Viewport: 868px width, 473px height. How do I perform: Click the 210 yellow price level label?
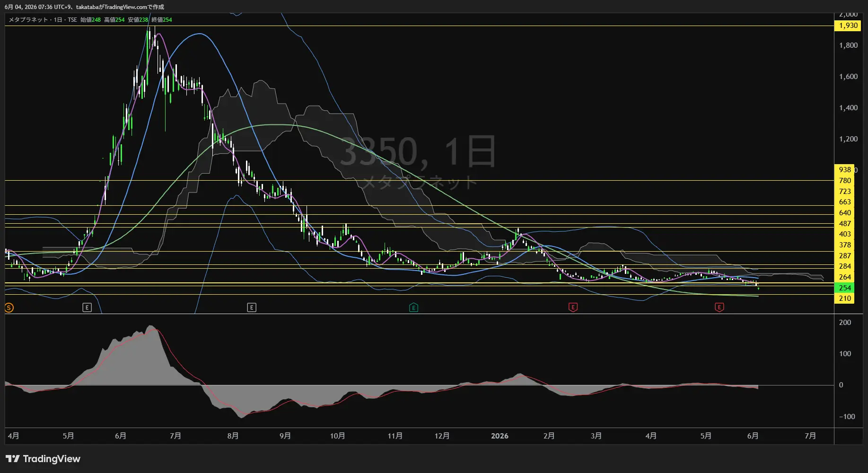coord(845,298)
